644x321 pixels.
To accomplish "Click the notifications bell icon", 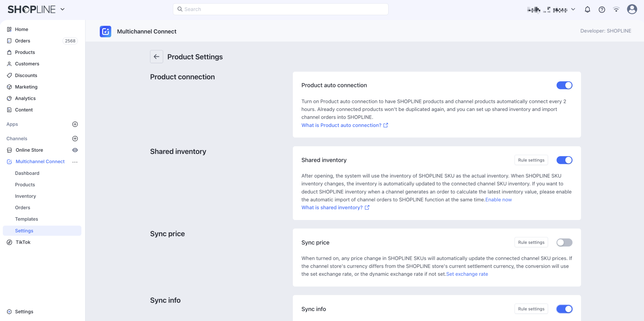I will tap(587, 10).
